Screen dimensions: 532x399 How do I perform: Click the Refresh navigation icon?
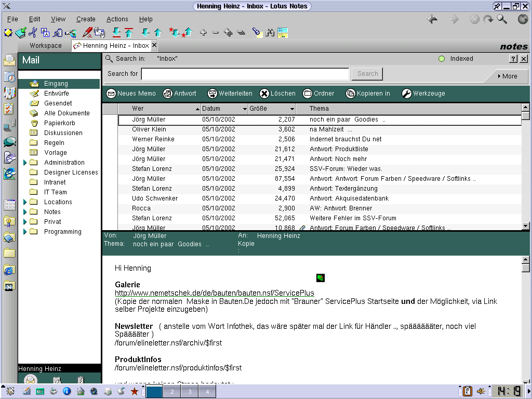[488, 19]
